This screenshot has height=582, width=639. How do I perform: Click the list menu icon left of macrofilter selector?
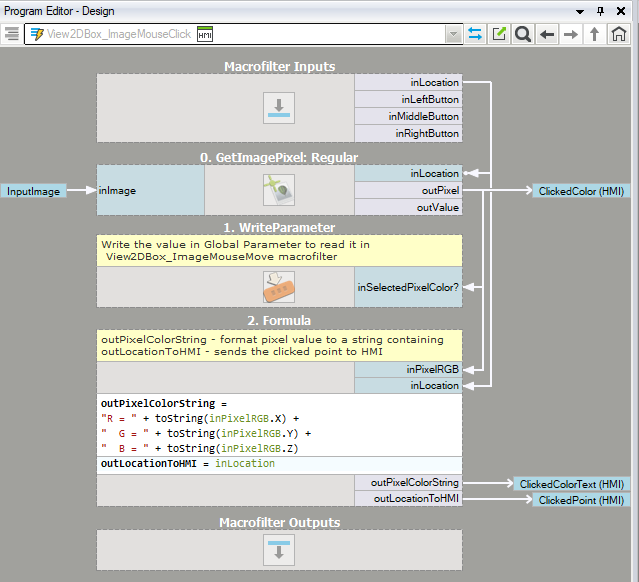pyautogui.click(x=12, y=34)
